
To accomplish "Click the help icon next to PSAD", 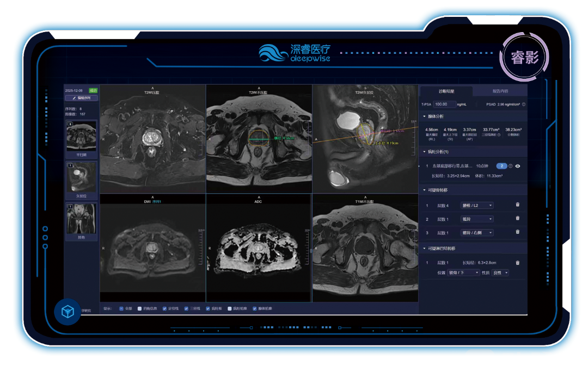I will (x=524, y=104).
